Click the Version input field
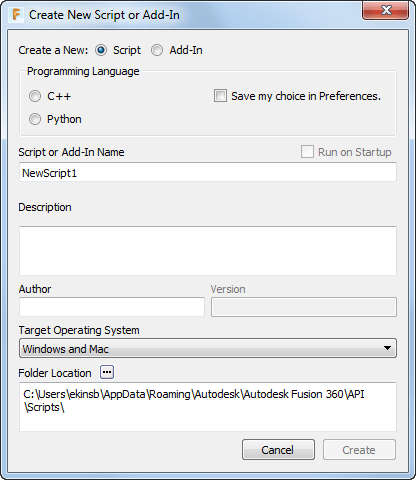The width and height of the screenshot is (416, 480). (304, 307)
